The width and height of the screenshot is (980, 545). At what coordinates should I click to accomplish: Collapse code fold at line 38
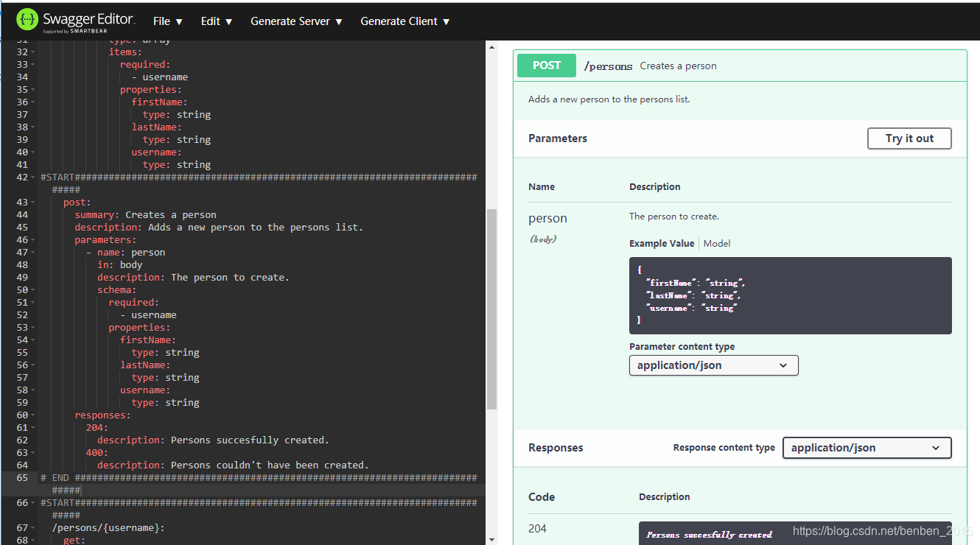coord(33,127)
